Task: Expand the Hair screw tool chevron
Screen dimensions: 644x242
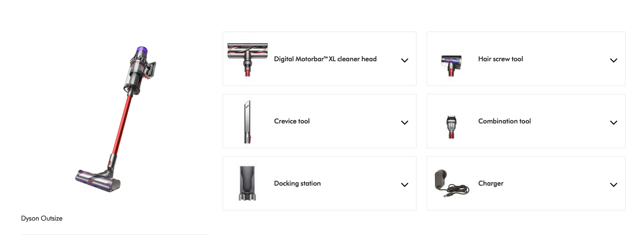Action: (613, 60)
